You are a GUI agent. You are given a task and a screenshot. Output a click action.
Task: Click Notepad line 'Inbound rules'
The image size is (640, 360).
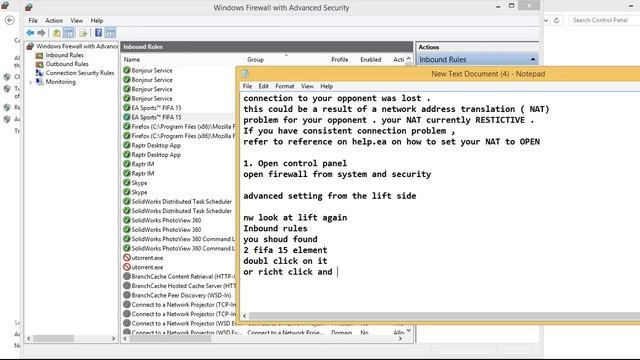tap(276, 228)
